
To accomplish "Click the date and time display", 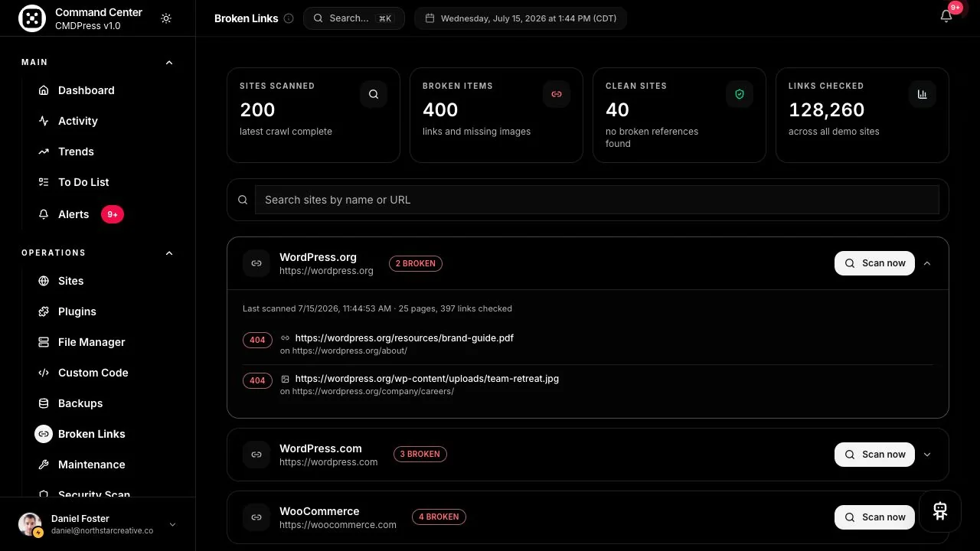I will 521,18.
